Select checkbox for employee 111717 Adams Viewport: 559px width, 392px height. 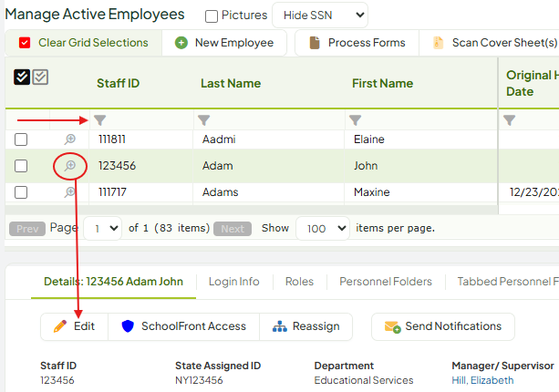[21, 192]
